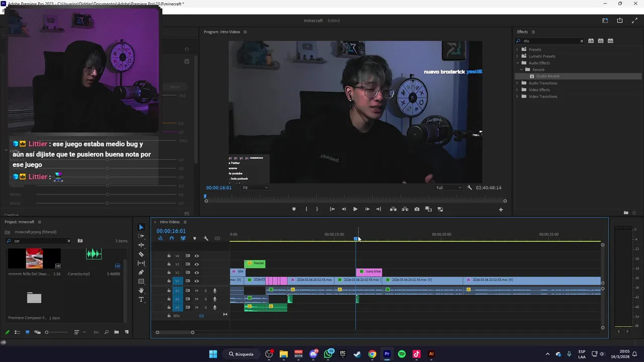The width and height of the screenshot is (644, 362).
Task: Toggle V1 track output eye
Action: click(x=197, y=281)
